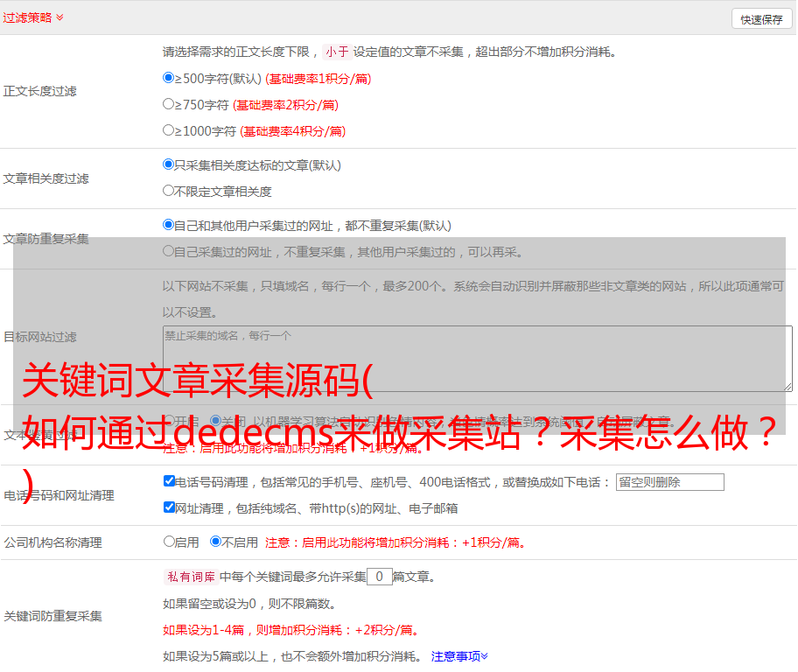The width and height of the screenshot is (798, 672).
Task: Select the 关闭 radio for text filtering
Action: pos(215,422)
